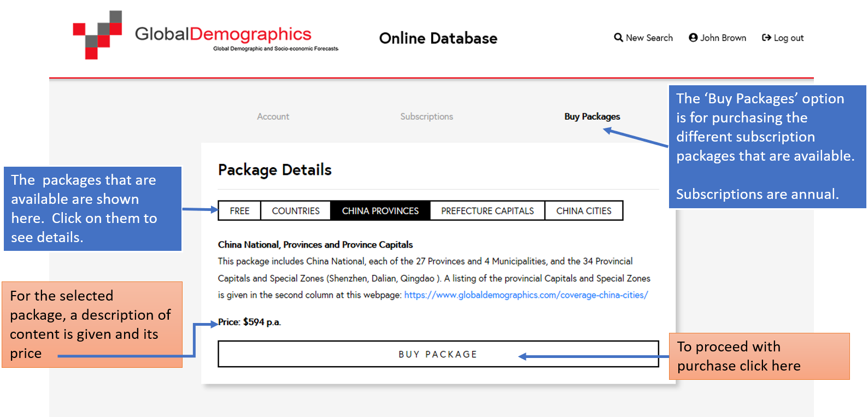The height and width of the screenshot is (417, 868).
Task: Select the CHINA CITIES package tab
Action: (x=584, y=211)
